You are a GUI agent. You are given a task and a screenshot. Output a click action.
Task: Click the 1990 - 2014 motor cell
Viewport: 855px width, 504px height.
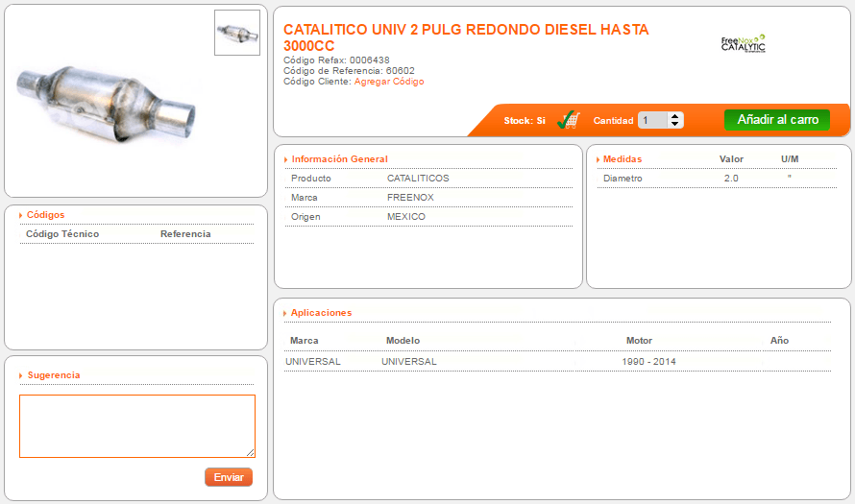click(648, 362)
